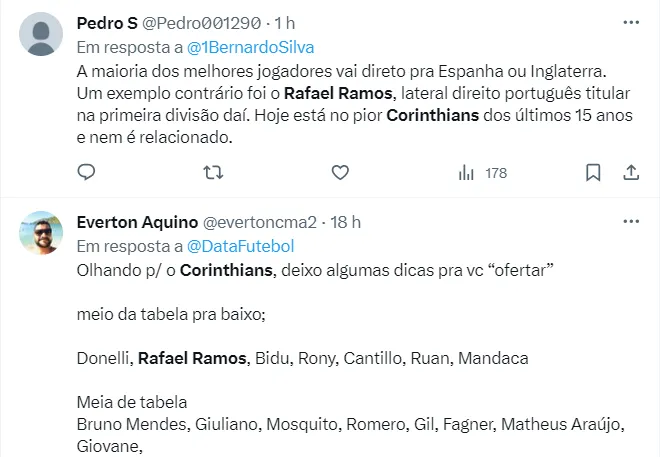Open the @evertoncma2 handle
This screenshot has height=457, width=660.
coord(260,222)
